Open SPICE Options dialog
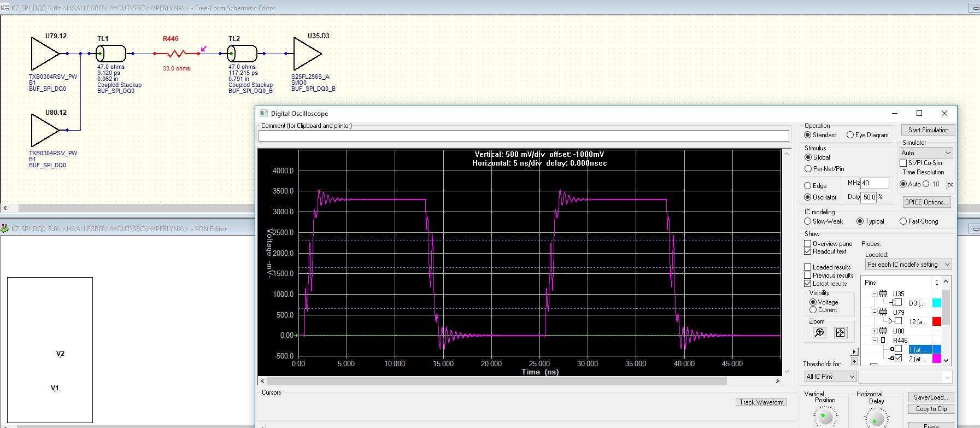This screenshot has width=980, height=428. click(x=926, y=202)
